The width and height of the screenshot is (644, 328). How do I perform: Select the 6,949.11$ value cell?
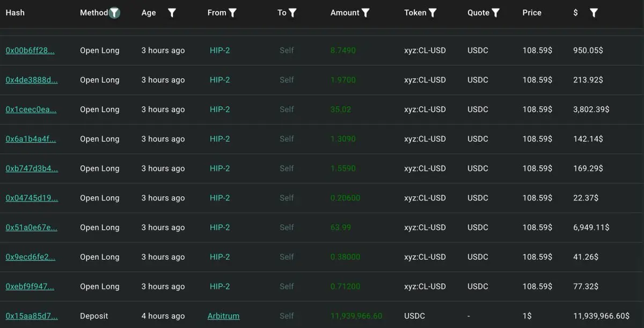(x=591, y=227)
